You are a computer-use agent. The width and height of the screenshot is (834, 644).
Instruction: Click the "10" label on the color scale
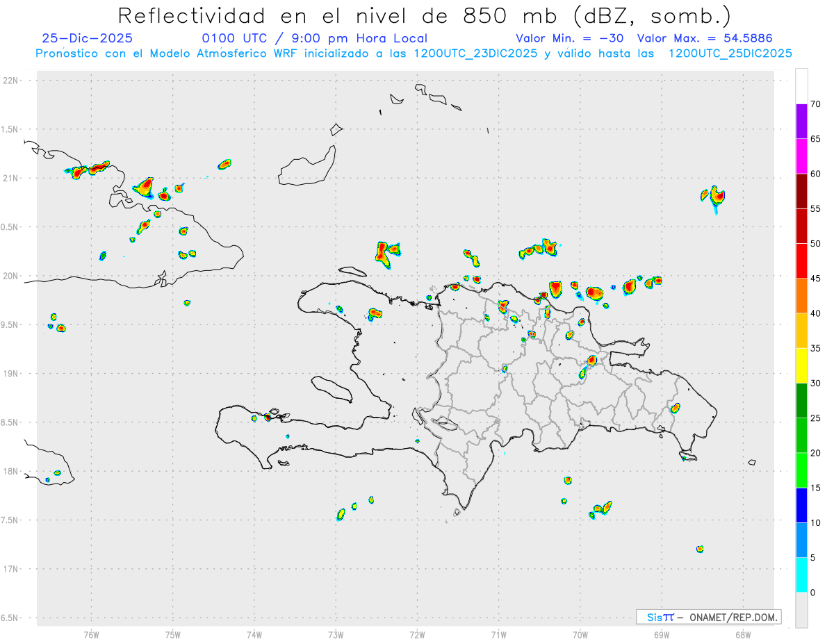pos(815,522)
